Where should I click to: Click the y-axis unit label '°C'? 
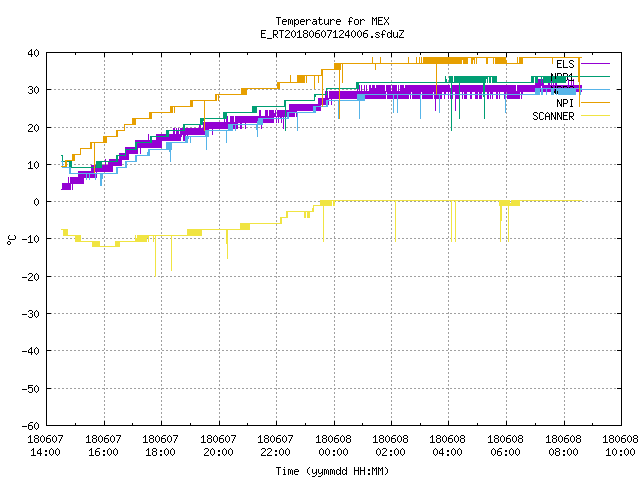(x=11, y=240)
